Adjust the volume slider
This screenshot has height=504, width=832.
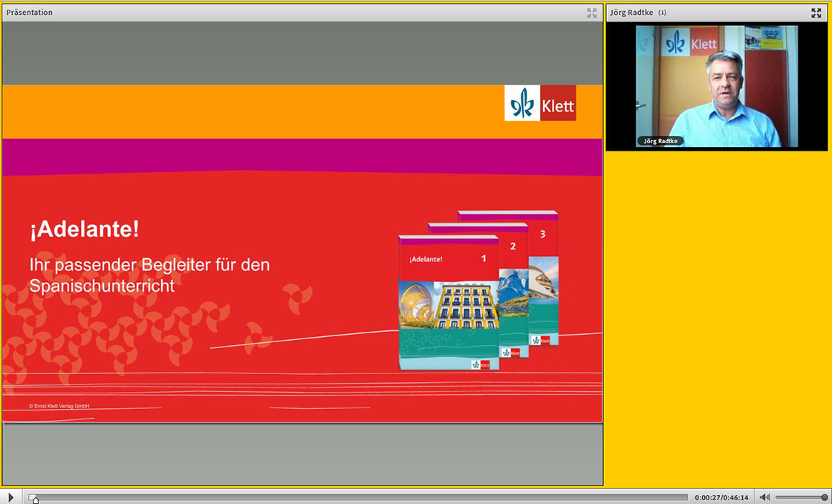point(802,497)
